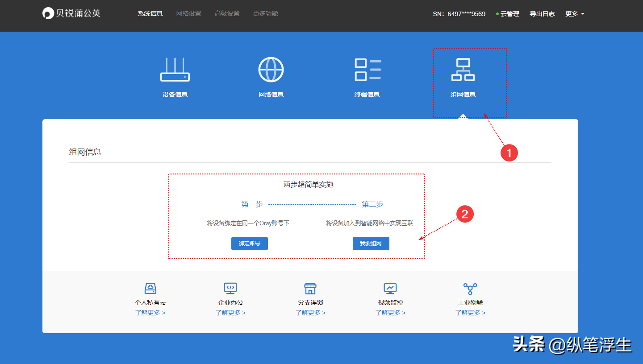Click text 将设备绑定在同一个Oray账号下
The image size is (643, 364).
pyautogui.click(x=248, y=223)
